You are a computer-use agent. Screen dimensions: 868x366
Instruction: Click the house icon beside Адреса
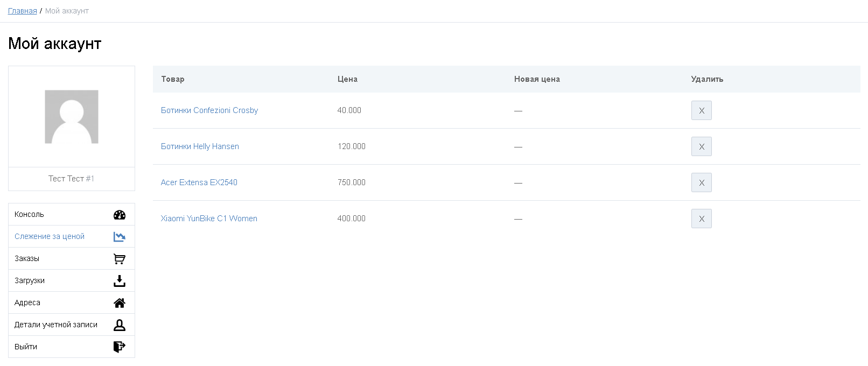click(x=120, y=303)
